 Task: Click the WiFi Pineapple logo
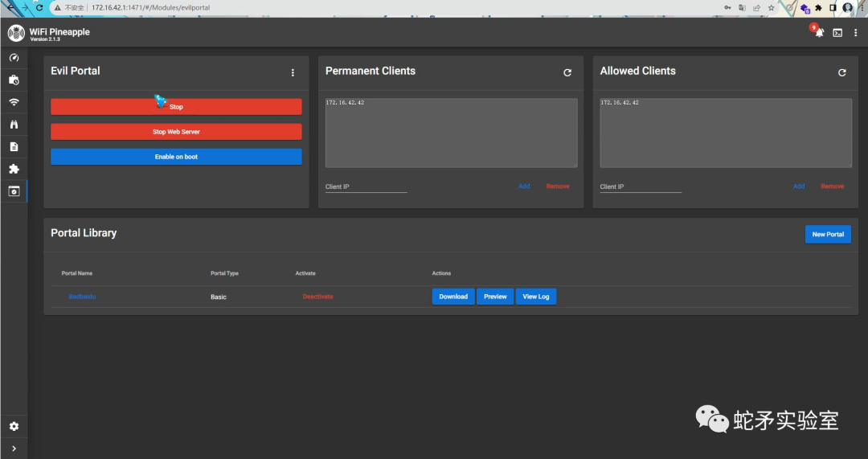16,33
